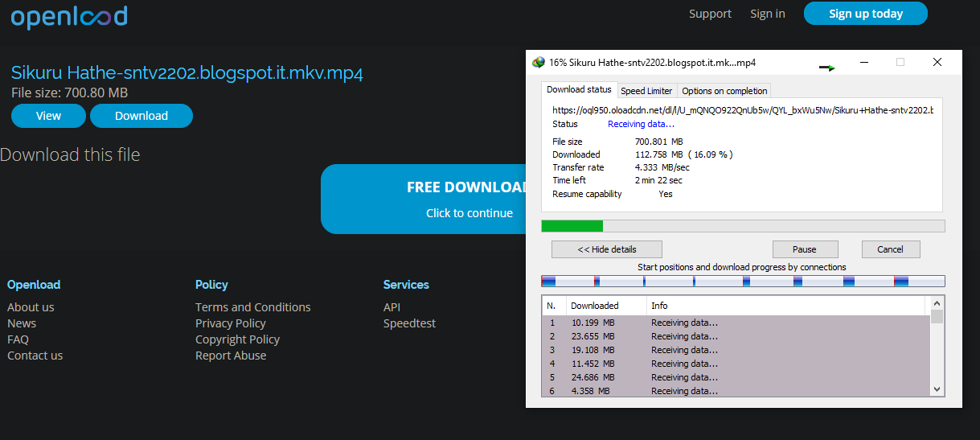This screenshot has width=980, height=440.
Task: Click the Sikuru Hathe file title link
Action: [x=187, y=73]
